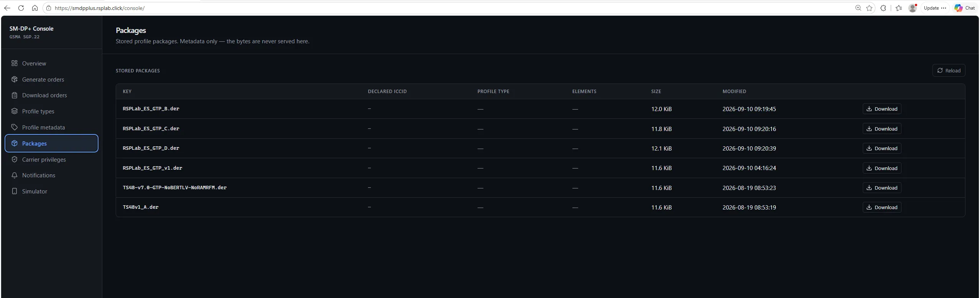Open Overview in the sidebar
The height and width of the screenshot is (298, 980).
[51, 63]
